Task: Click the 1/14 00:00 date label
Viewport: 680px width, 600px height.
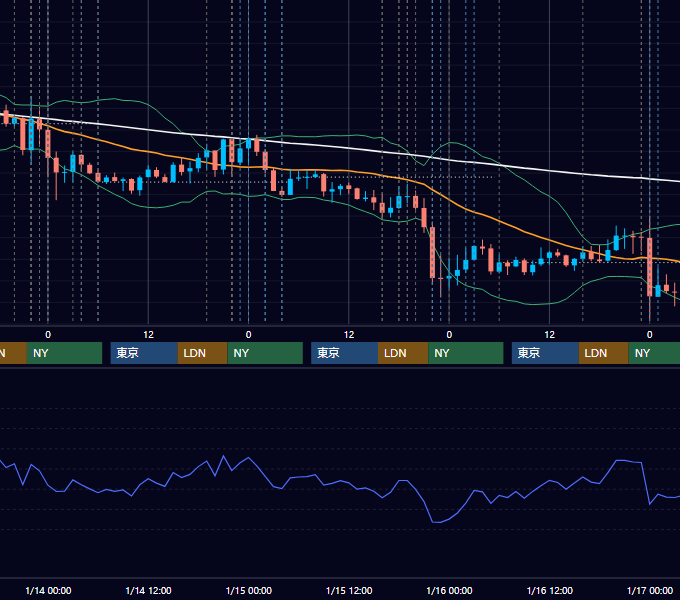Action: coord(48,590)
